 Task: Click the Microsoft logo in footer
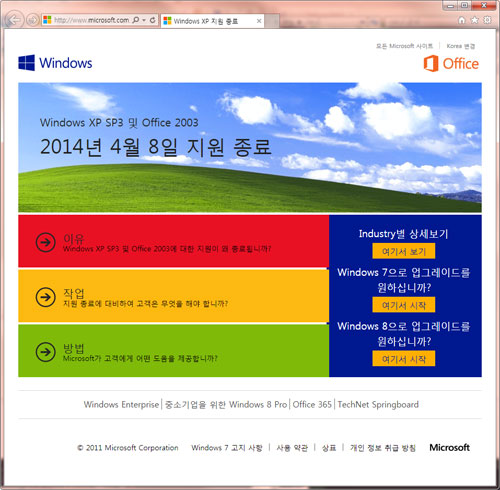(449, 447)
